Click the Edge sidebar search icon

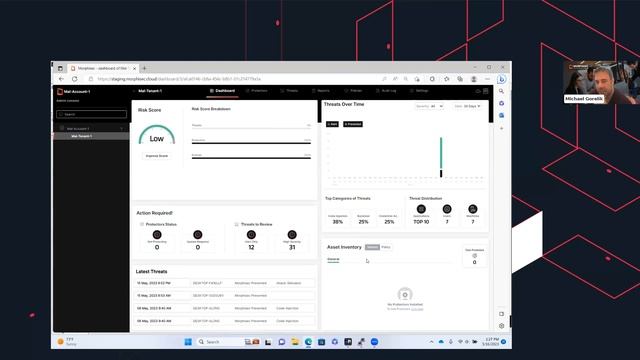(502, 91)
